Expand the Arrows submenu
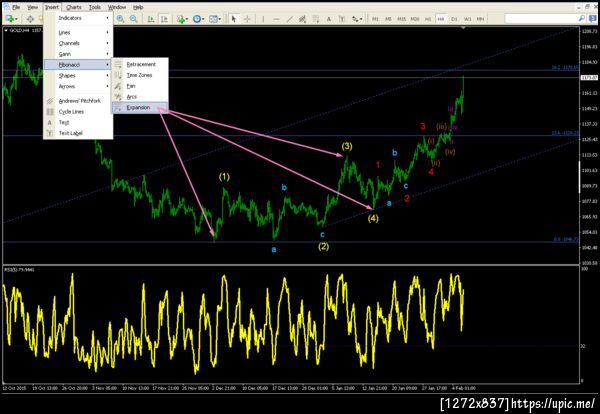 click(x=78, y=86)
